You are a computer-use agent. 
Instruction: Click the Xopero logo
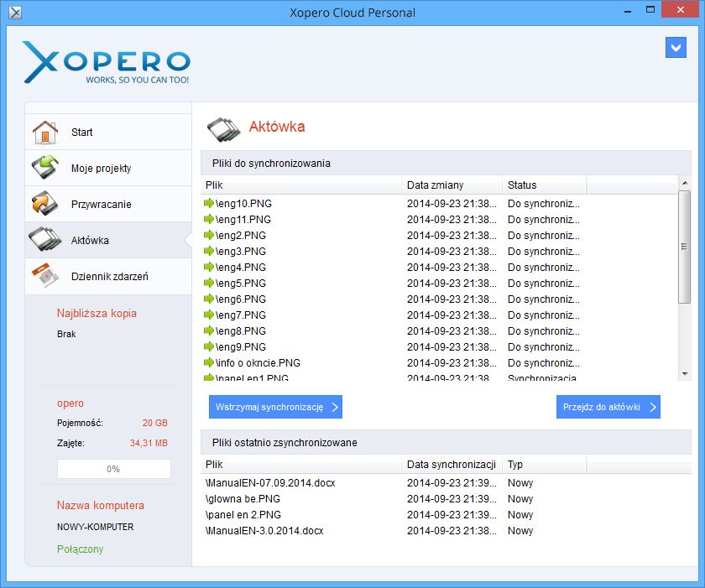click(x=107, y=62)
